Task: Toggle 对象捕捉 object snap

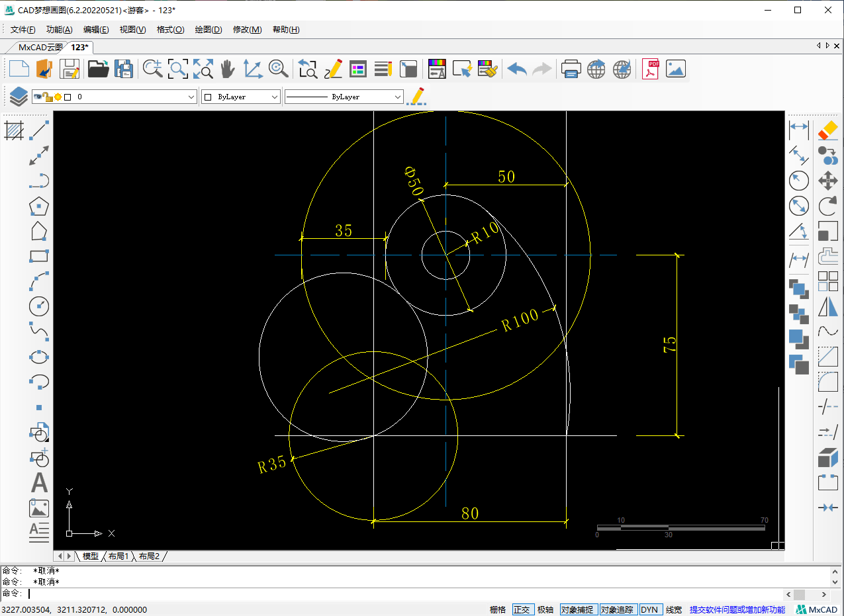Action: pos(577,609)
